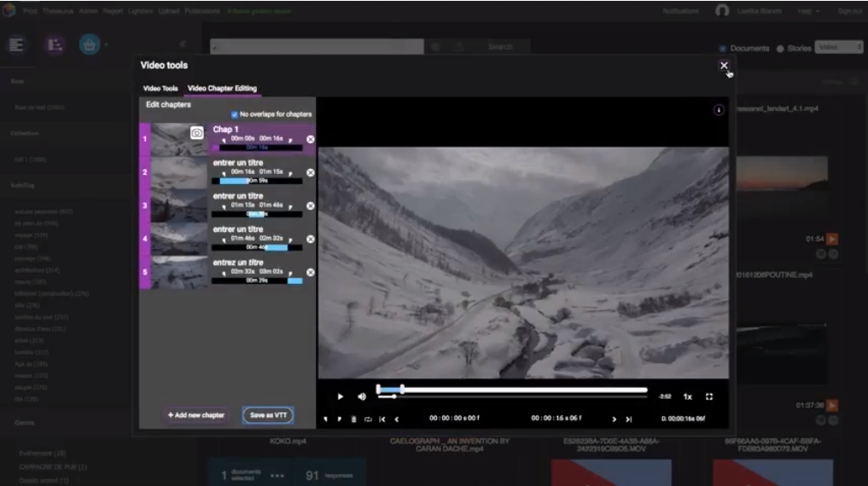Switch to the Video Tools tab
The width and height of the screenshot is (868, 486).
click(160, 89)
